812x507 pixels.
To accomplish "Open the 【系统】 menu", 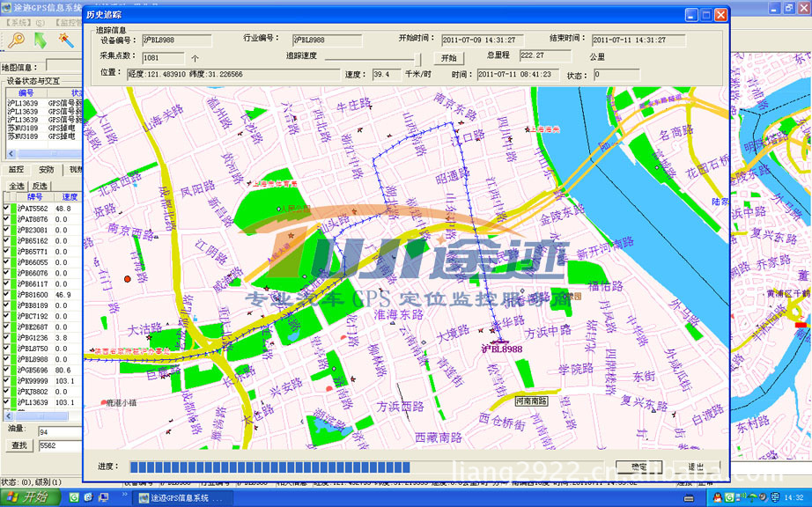I will tap(20, 22).
